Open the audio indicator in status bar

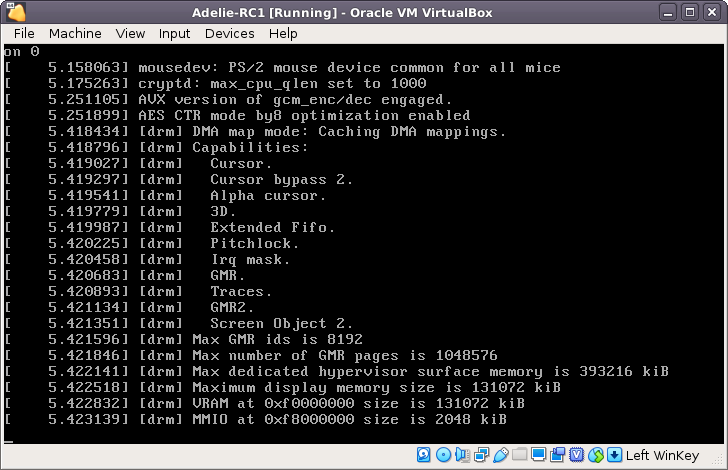click(462, 455)
